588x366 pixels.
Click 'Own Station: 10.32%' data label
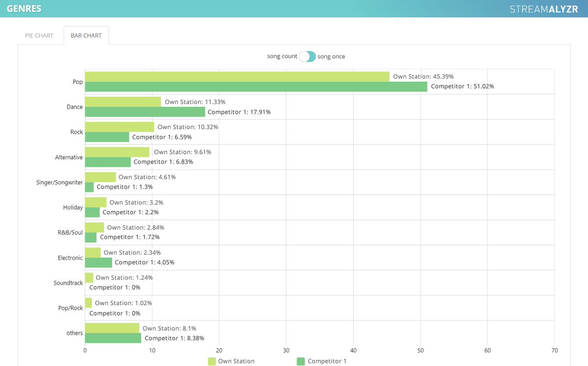188,127
